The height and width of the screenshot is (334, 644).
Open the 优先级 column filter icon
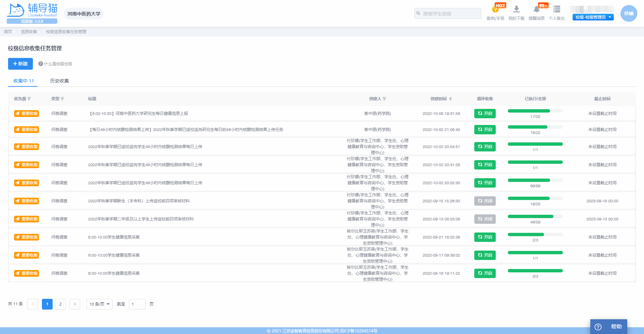coord(30,99)
